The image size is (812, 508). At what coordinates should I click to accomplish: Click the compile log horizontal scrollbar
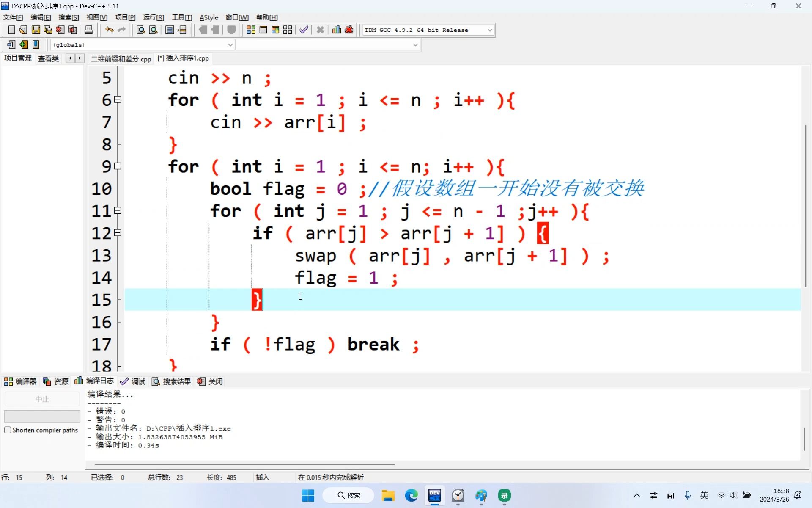[x=244, y=464]
